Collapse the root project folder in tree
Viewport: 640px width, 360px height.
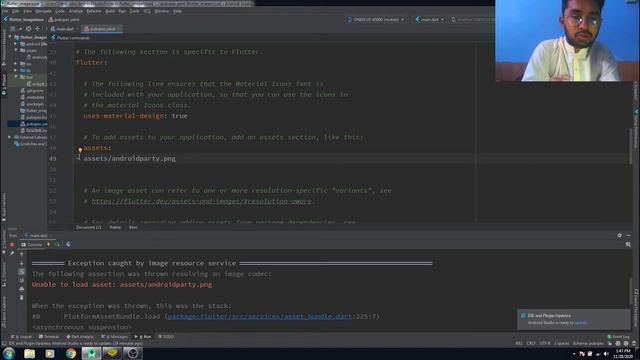[x=10, y=37]
